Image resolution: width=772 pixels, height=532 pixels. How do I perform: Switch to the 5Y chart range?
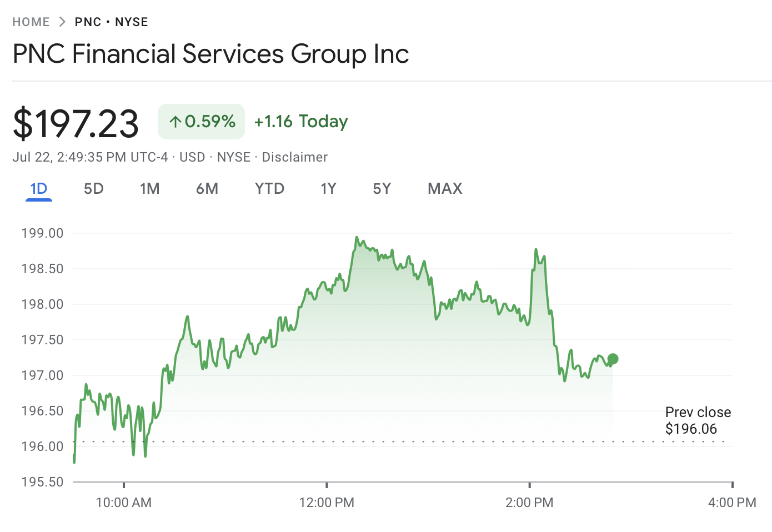382,189
